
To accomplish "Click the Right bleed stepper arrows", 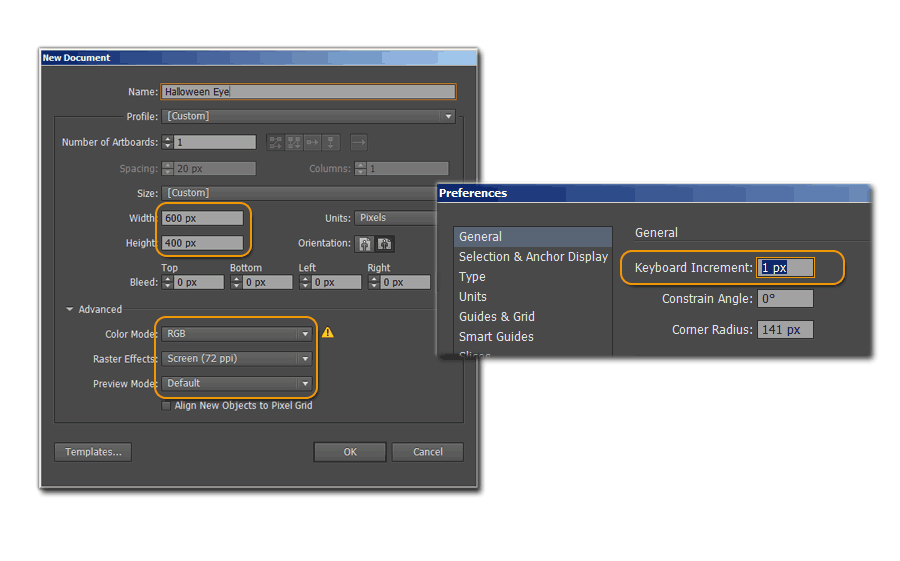I will (374, 283).
